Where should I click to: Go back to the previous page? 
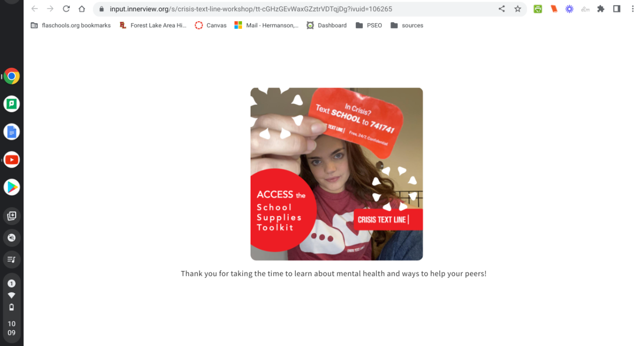tap(34, 9)
